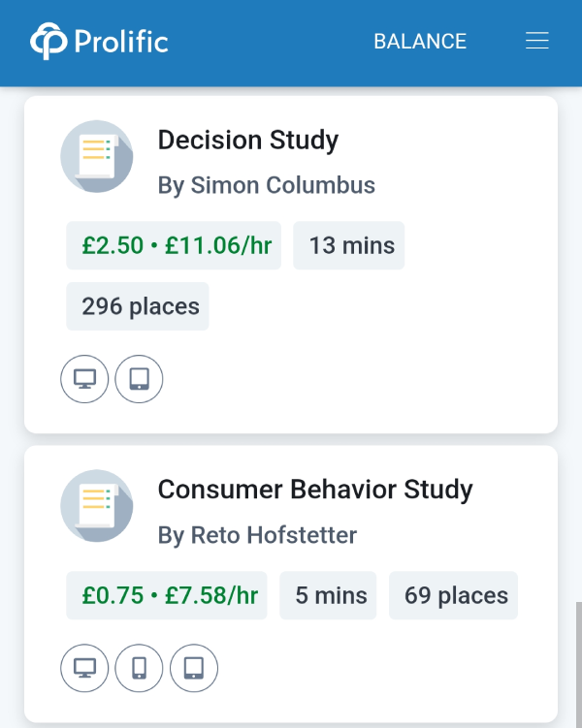Click author name Simon Columbus
Screen dimensions: 582x728
(x=267, y=185)
